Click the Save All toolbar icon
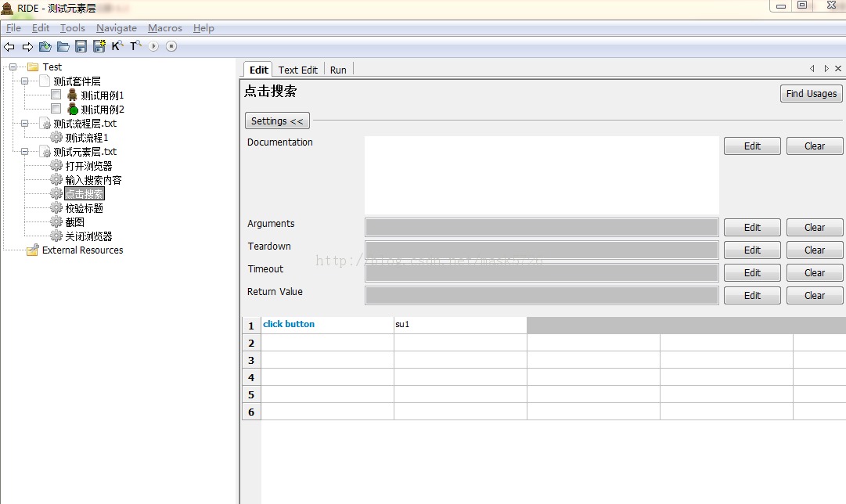 point(99,46)
